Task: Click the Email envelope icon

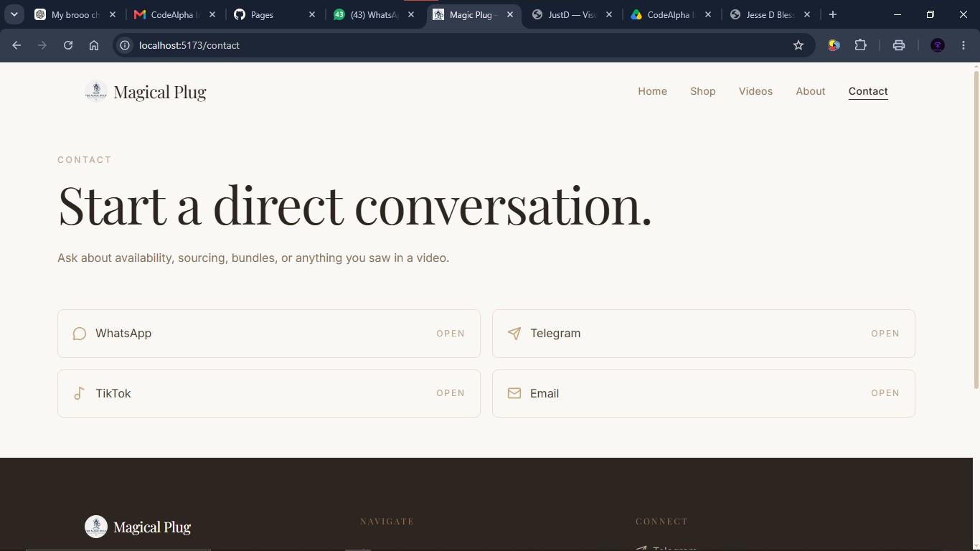Action: click(x=514, y=393)
